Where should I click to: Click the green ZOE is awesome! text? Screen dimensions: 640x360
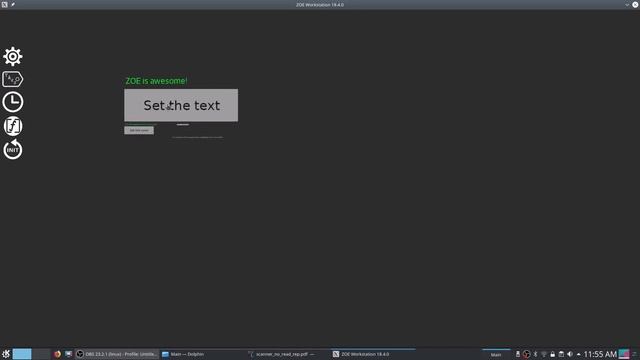coord(156,81)
